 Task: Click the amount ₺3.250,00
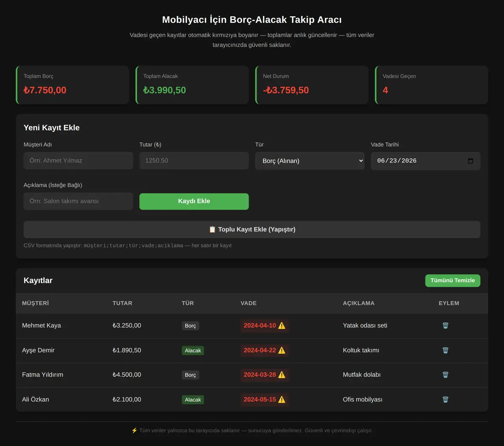[127, 325]
